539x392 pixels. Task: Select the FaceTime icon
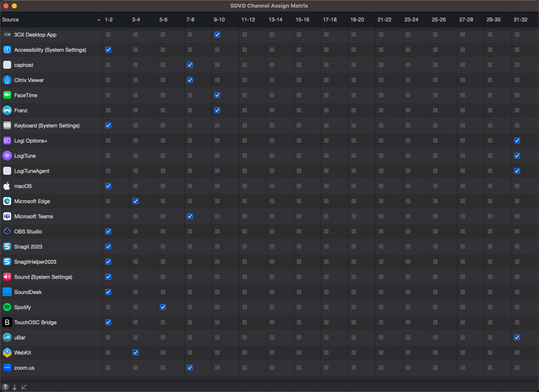(x=6, y=95)
